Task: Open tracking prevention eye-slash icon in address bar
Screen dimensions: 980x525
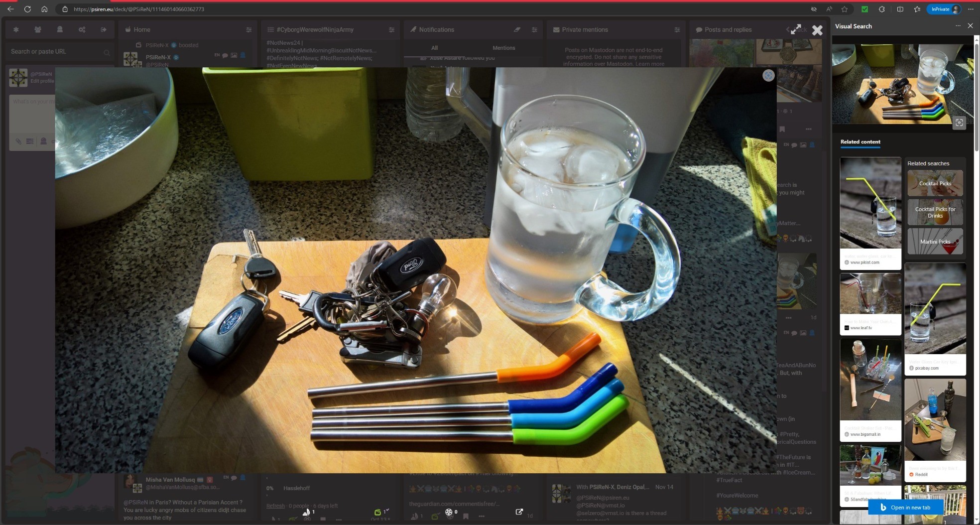Action: tap(814, 9)
